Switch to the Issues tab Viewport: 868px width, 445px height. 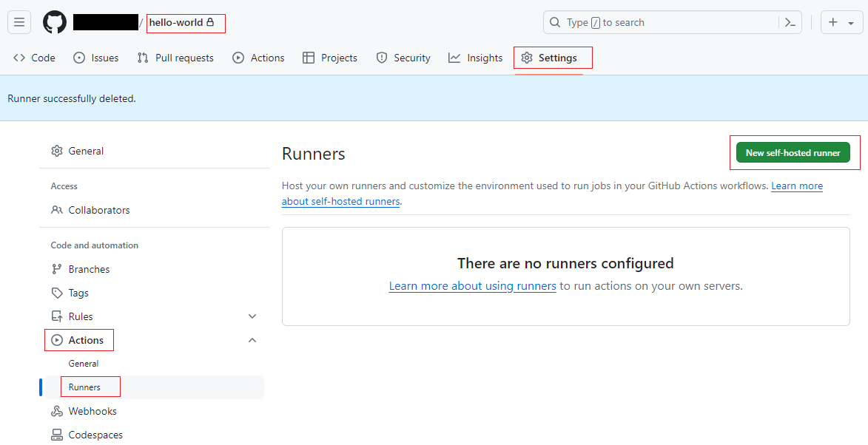click(96, 58)
